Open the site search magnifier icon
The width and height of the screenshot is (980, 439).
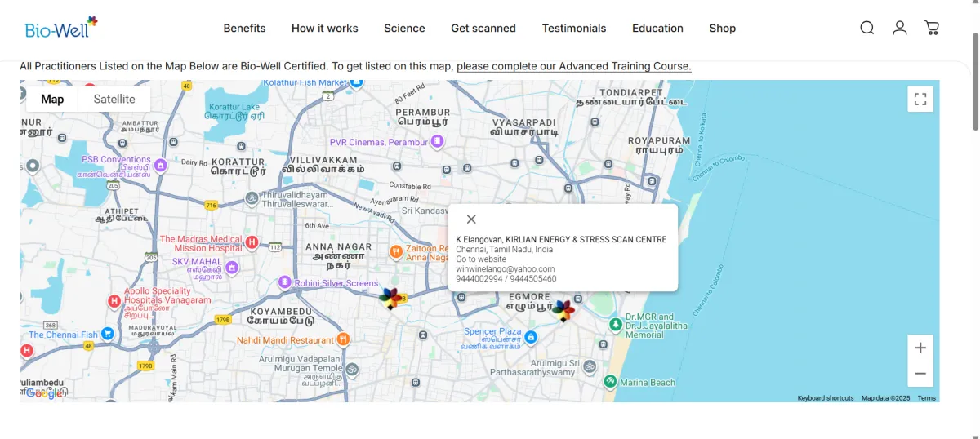pyautogui.click(x=867, y=28)
